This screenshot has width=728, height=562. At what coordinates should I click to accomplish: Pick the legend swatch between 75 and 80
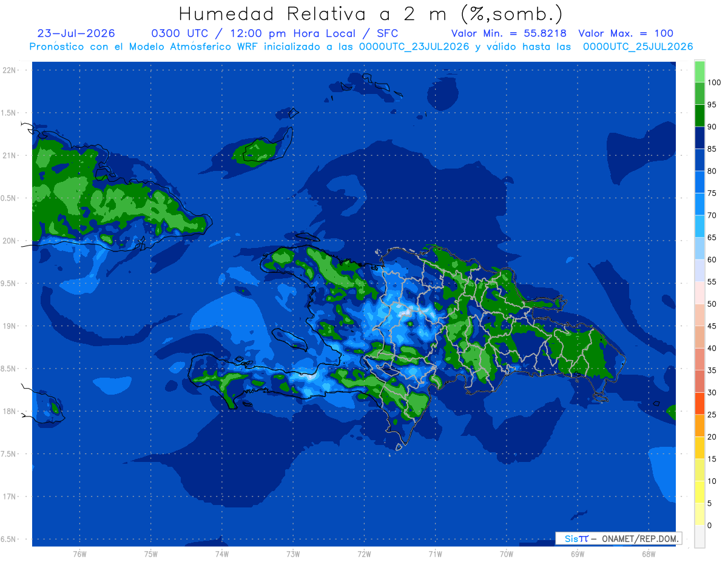[x=699, y=182]
